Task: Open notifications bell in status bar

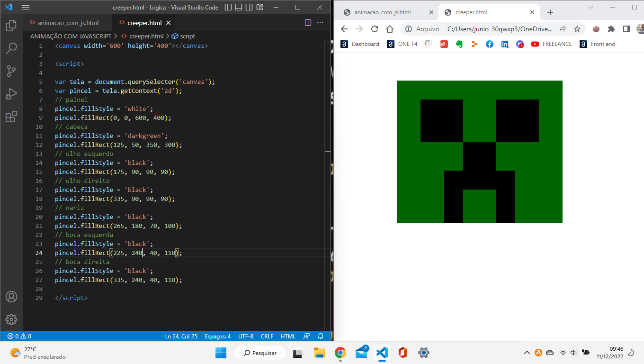Action: click(x=321, y=336)
